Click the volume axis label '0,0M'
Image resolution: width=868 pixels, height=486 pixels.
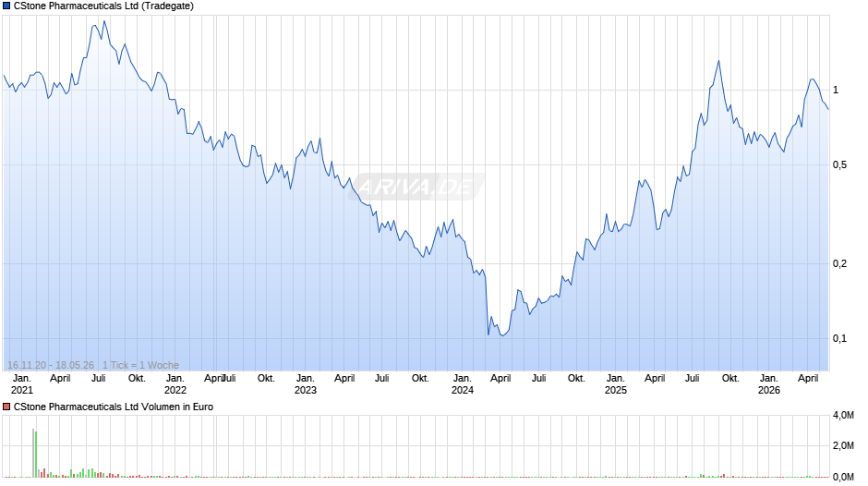pyautogui.click(x=843, y=477)
